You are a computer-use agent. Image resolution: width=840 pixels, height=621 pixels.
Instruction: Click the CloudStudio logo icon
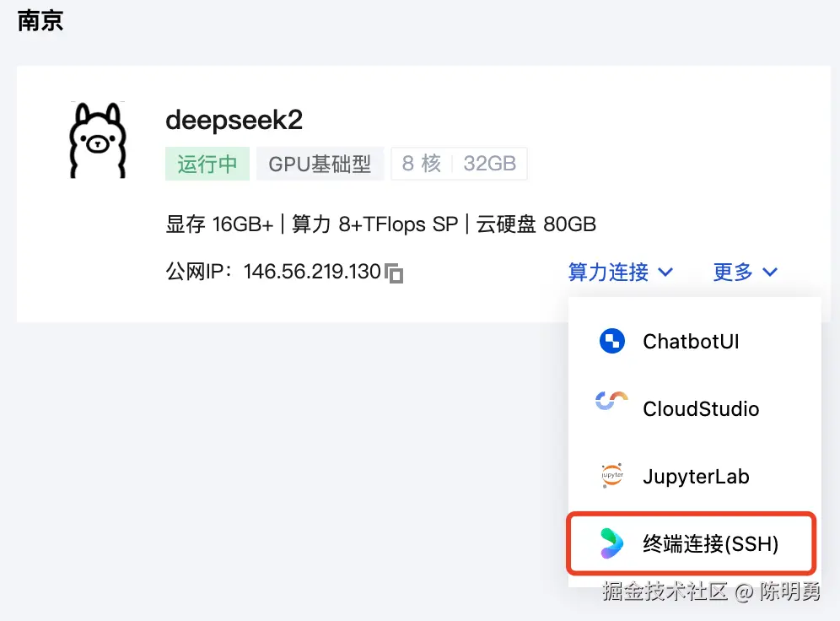click(611, 402)
